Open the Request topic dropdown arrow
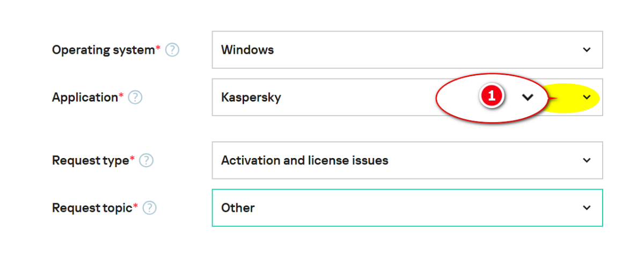 coord(587,207)
